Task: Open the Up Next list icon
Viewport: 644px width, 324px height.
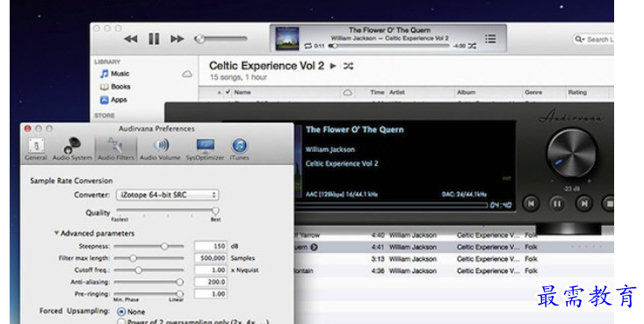Action: [490, 39]
